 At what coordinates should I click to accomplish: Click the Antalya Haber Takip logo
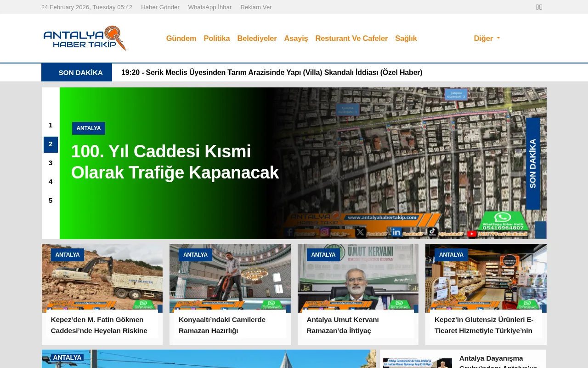click(85, 38)
